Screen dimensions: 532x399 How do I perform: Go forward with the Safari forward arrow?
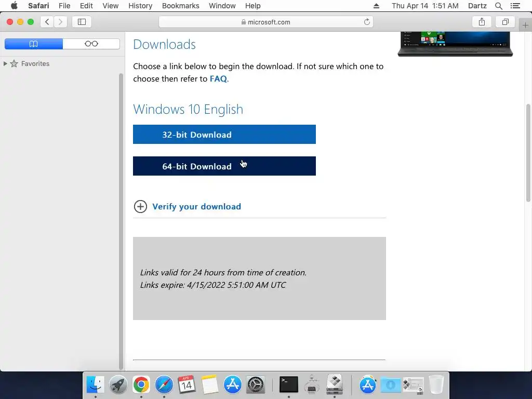coord(60,22)
